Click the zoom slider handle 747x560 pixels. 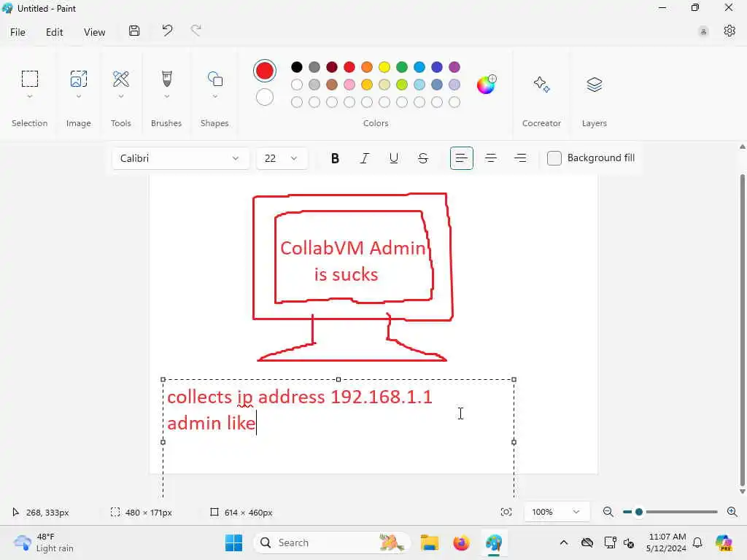[x=639, y=512]
